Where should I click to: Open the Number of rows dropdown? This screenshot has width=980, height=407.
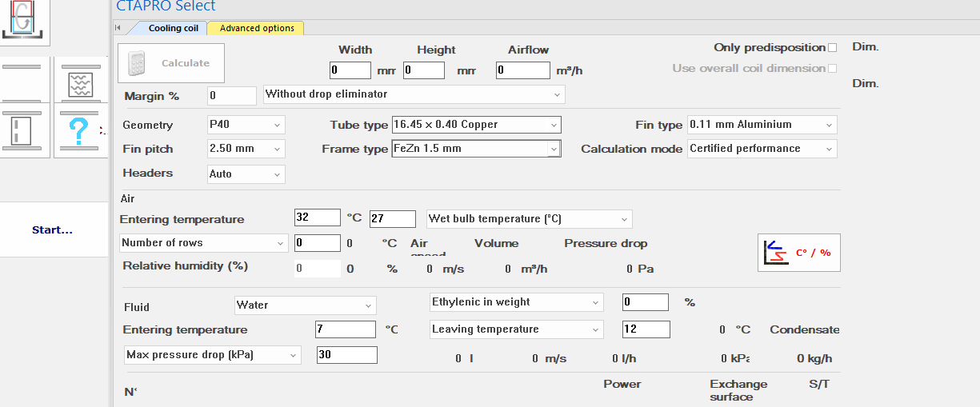tap(204, 243)
